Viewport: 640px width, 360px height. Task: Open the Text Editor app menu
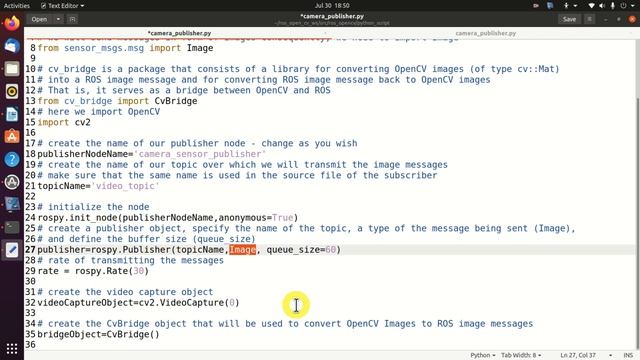tap(62, 6)
